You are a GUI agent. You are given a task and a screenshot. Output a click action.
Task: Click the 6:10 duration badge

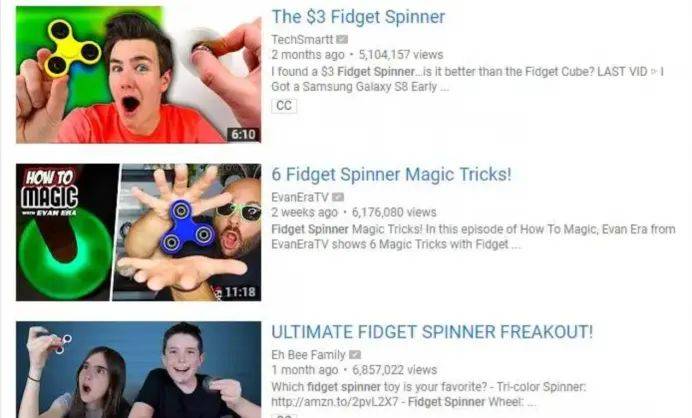[243, 134]
